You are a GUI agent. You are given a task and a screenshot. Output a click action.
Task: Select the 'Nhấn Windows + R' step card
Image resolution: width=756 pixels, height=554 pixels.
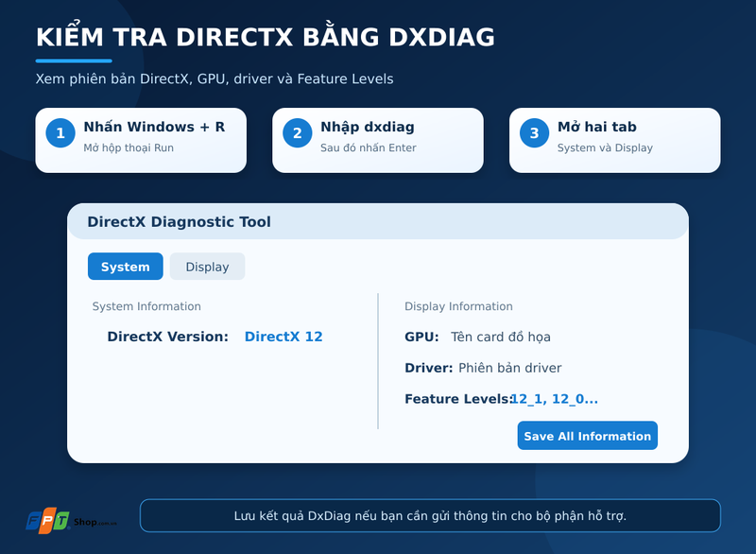(141, 140)
